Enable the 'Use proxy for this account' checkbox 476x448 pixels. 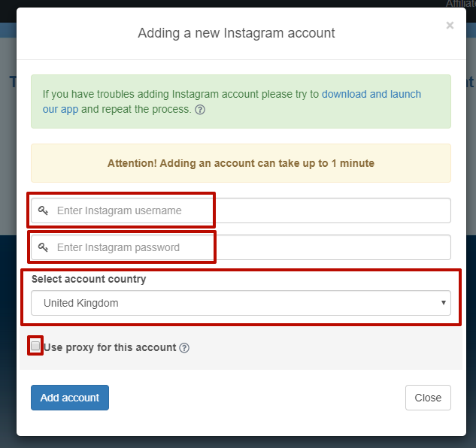[35, 347]
